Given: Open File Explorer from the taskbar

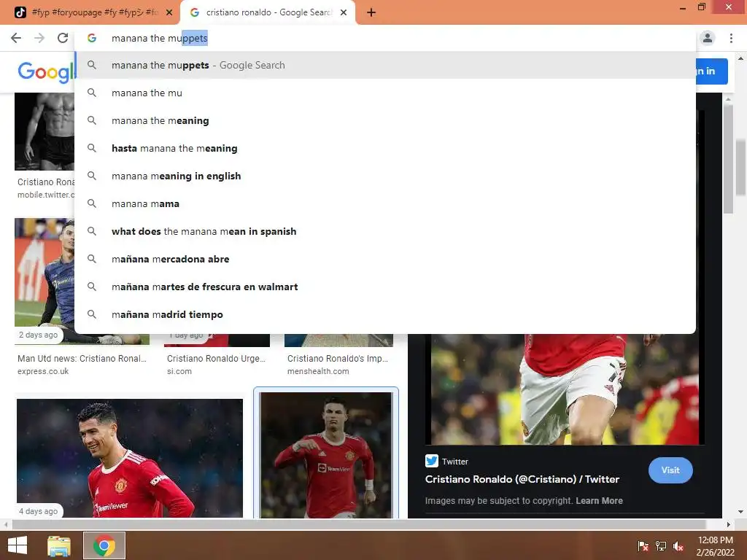Looking at the screenshot, I should [x=59, y=545].
